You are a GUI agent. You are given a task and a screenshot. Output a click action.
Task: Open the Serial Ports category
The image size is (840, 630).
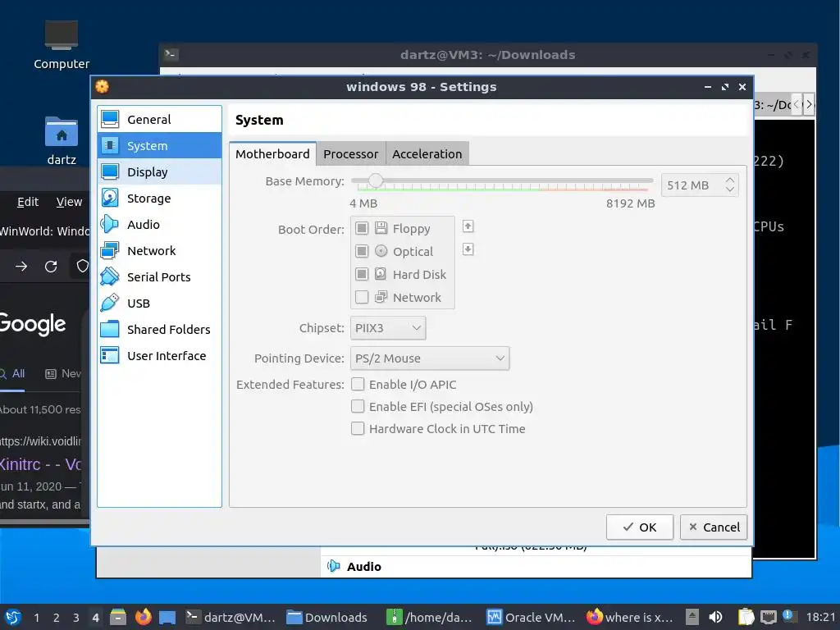pos(159,277)
